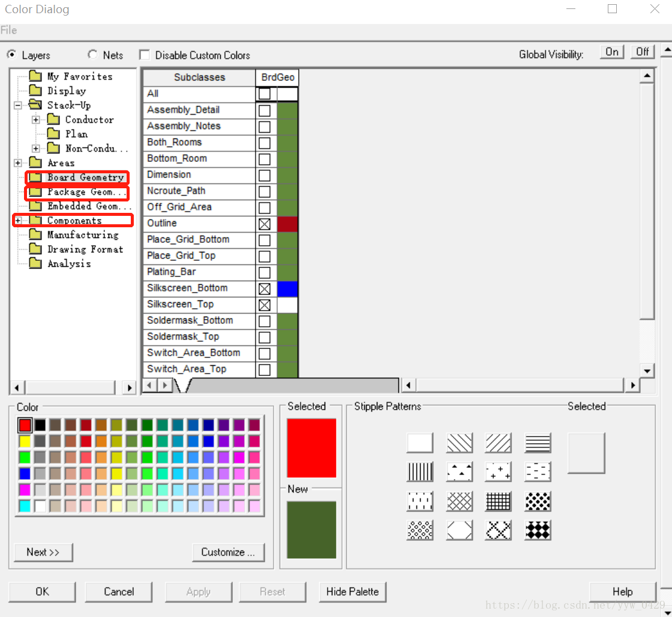Viewport: 672px width, 617px height.
Task: Toggle the Outline visibility checkbox
Action: [x=265, y=224]
